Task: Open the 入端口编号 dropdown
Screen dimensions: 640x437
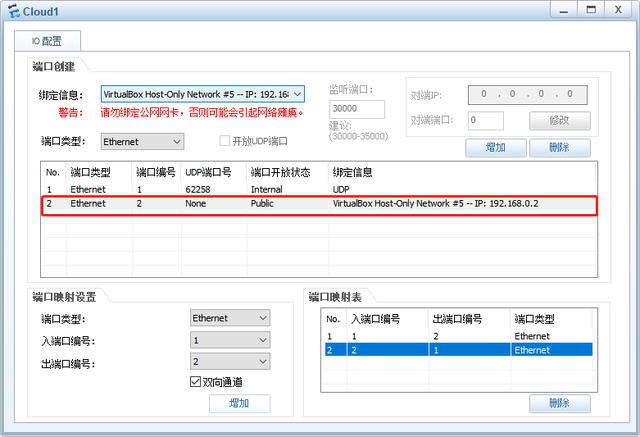Action: tap(230, 340)
